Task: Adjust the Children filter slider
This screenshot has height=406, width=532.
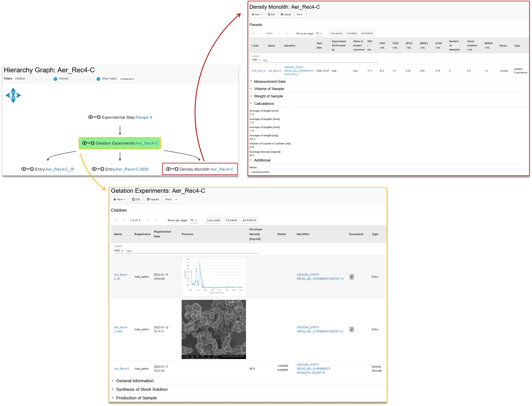Action: click(x=55, y=79)
